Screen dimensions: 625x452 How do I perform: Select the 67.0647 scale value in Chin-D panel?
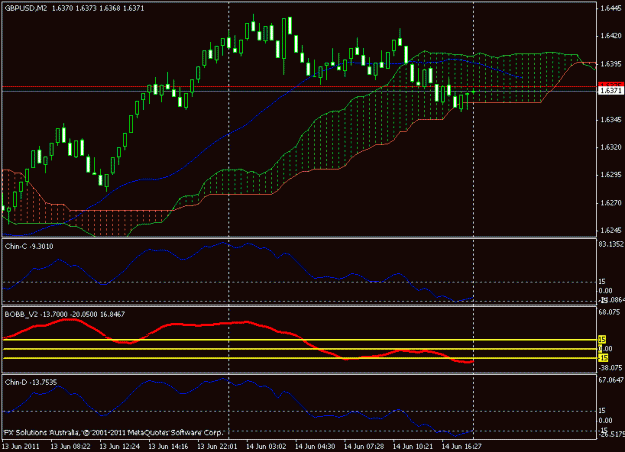click(611, 380)
